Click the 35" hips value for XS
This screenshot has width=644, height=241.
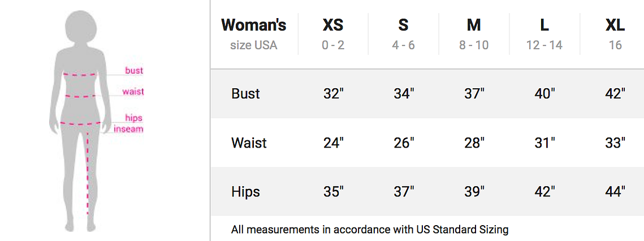click(x=334, y=192)
